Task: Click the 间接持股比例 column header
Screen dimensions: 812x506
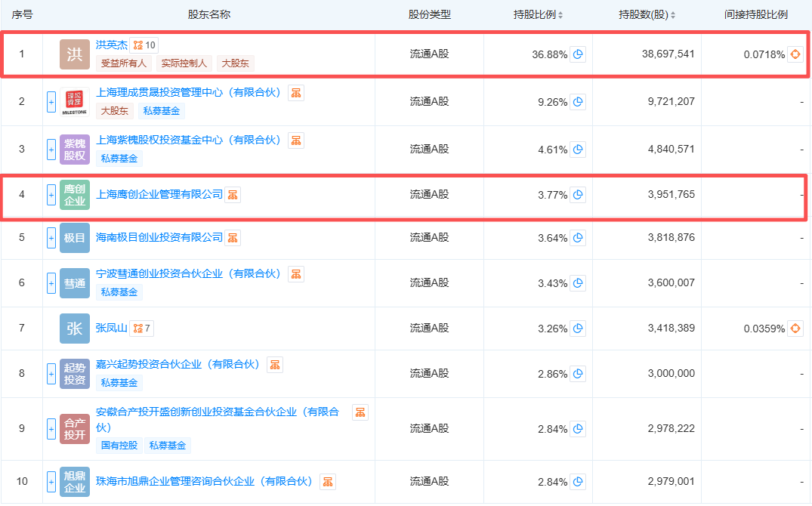Action: click(755, 14)
